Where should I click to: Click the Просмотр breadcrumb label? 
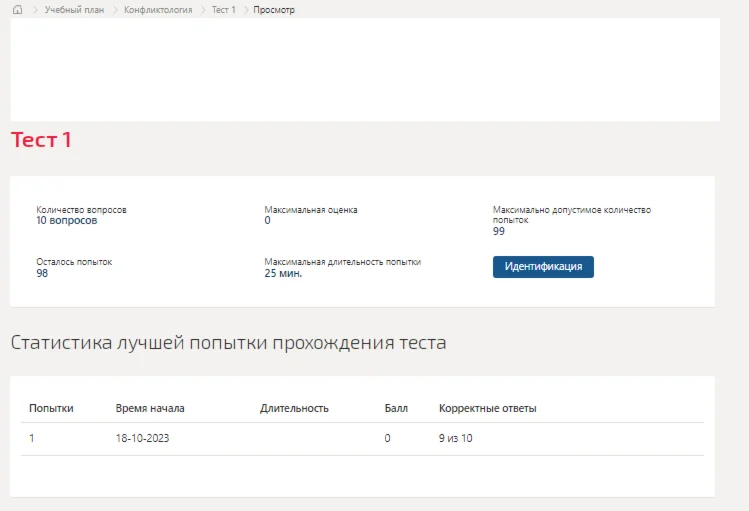[x=274, y=9]
